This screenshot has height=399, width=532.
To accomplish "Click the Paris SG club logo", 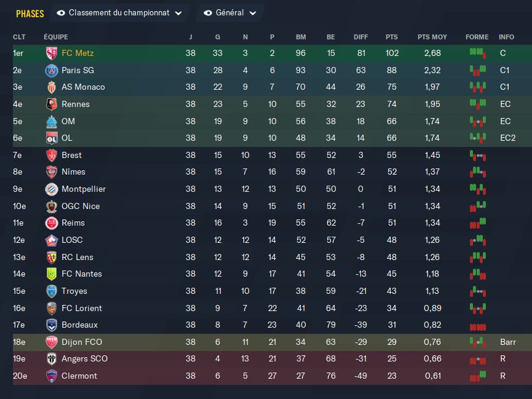I will tap(51, 71).
